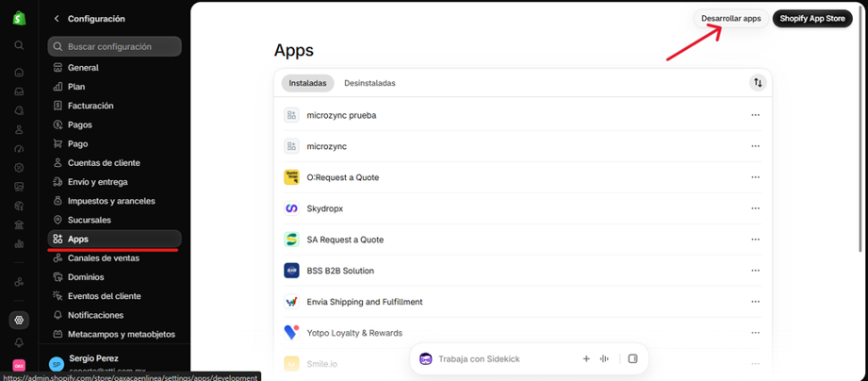The height and width of the screenshot is (381, 868).
Task: Open Orders via the inbox tray icon
Action: pyautogui.click(x=20, y=91)
